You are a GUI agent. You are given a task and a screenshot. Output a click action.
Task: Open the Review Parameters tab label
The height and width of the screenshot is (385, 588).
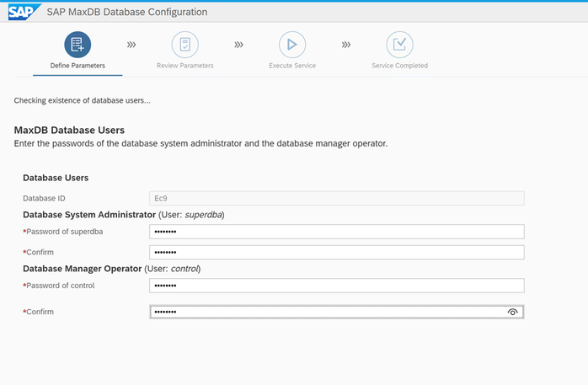(x=184, y=66)
